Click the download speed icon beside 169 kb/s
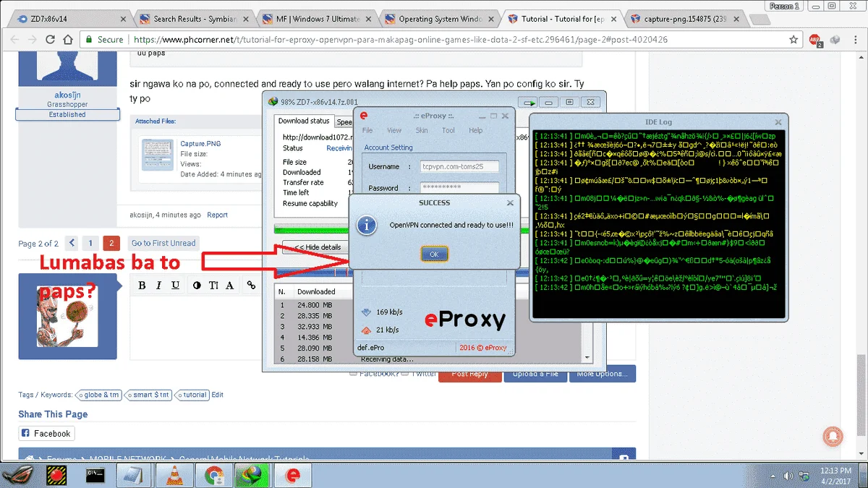 tap(365, 312)
